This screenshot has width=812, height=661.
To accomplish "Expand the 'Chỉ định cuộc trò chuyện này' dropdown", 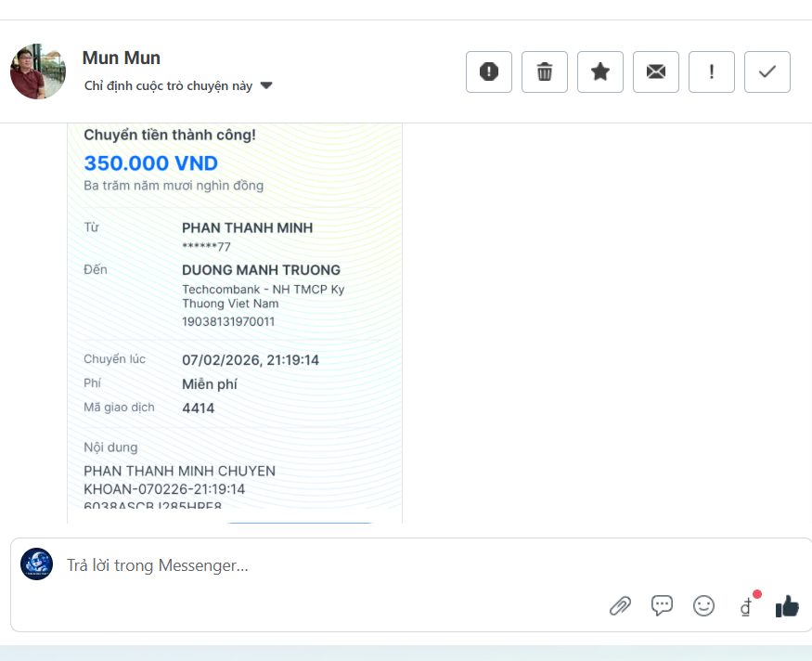I will 265,84.
